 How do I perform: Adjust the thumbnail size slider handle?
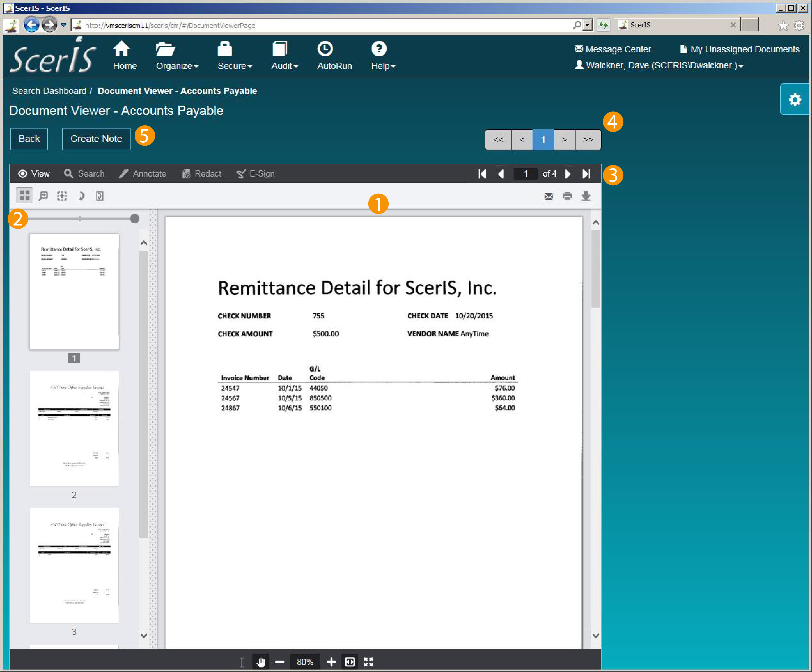(134, 219)
